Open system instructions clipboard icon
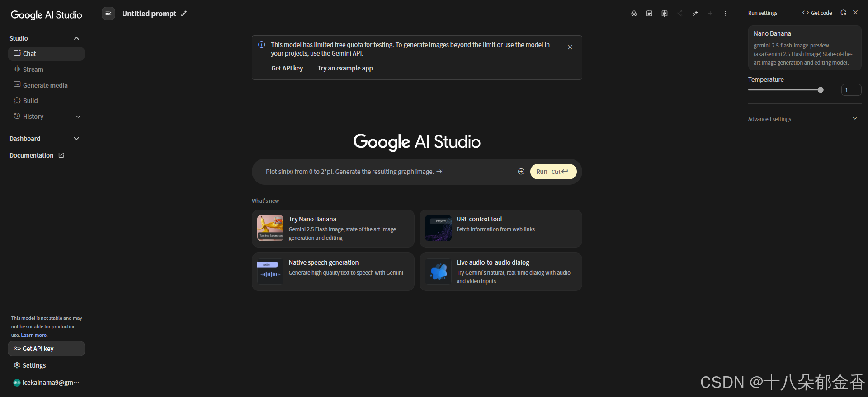The height and width of the screenshot is (397, 868). click(x=649, y=14)
